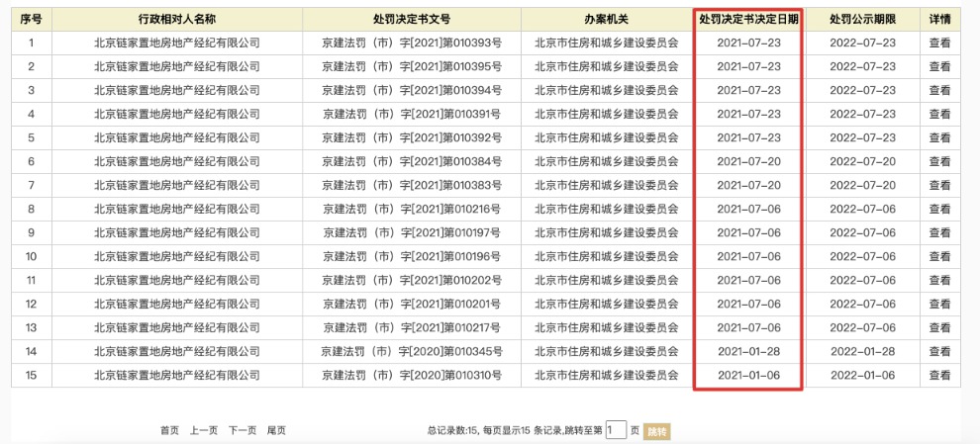980x444 pixels.
Task: Open 查看 details for row 11
Action: tap(939, 281)
